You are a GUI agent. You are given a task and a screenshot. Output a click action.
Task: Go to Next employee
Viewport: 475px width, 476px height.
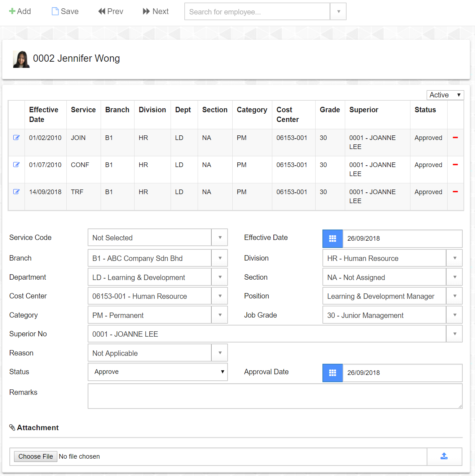coord(155,12)
